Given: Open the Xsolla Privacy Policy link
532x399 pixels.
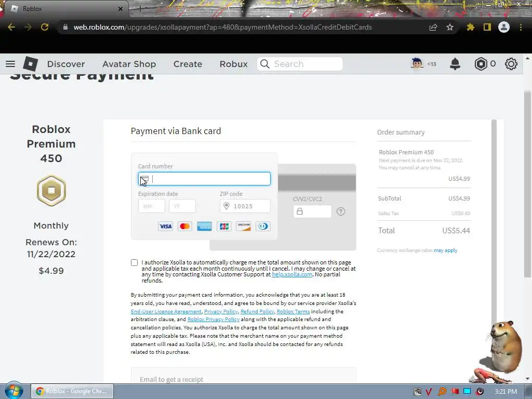Looking at the screenshot, I should pyautogui.click(x=221, y=312).
